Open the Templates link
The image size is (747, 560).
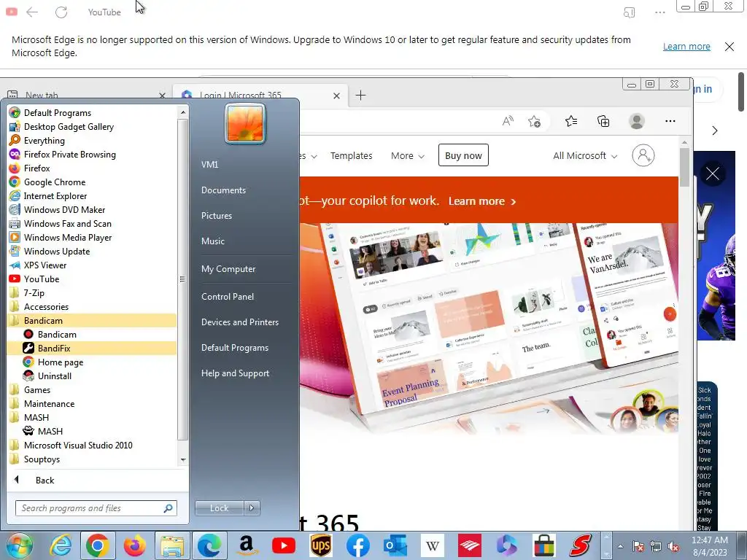coord(351,156)
